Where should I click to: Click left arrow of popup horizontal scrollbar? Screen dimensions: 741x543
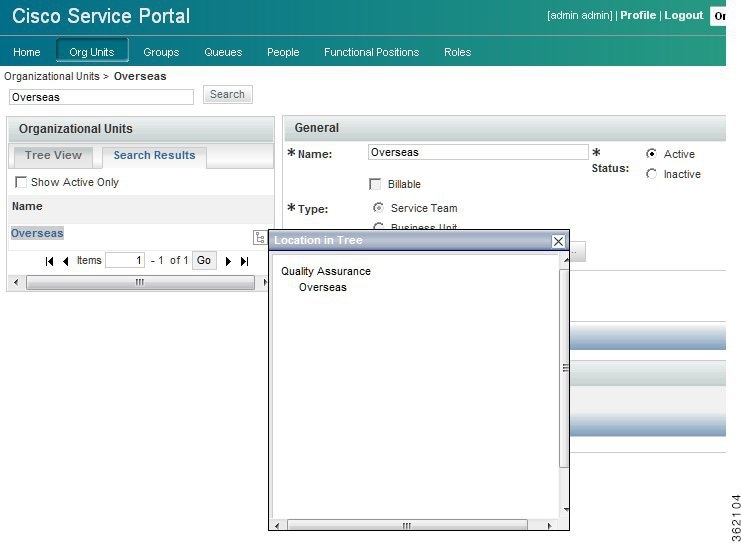click(277, 526)
